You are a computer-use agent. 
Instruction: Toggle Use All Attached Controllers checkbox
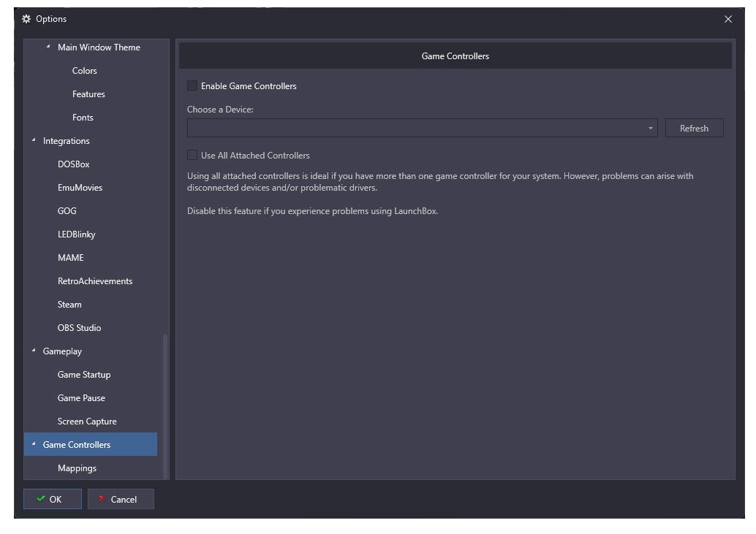coord(192,156)
